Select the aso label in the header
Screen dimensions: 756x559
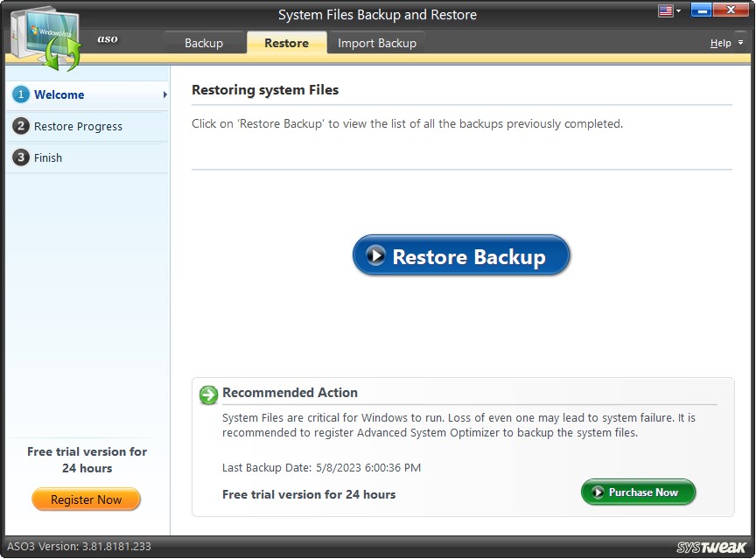pyautogui.click(x=107, y=38)
